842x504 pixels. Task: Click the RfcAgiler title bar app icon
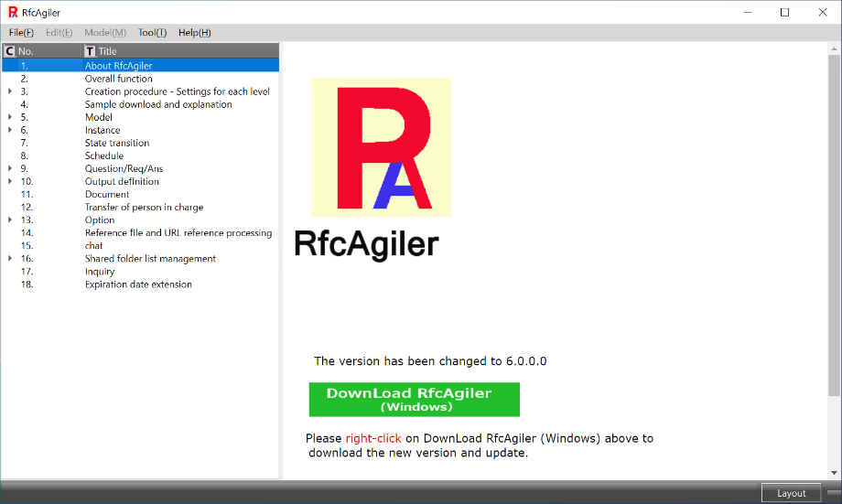(x=13, y=12)
